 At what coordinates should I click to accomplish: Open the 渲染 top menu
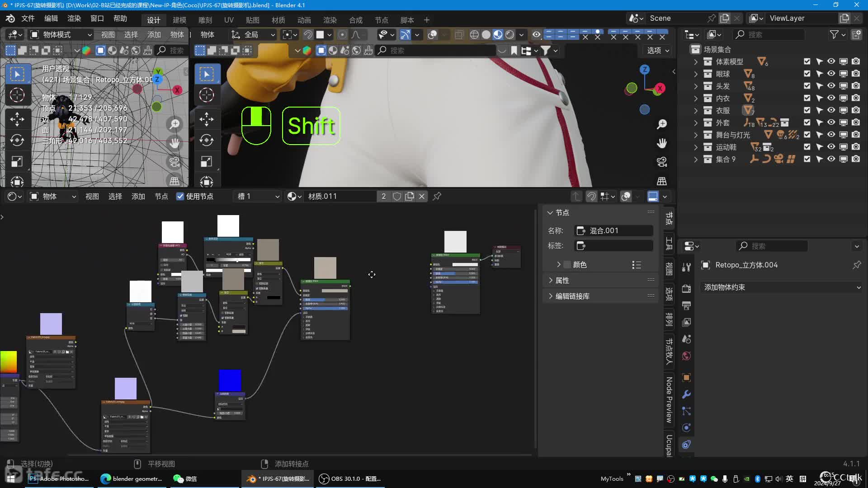(x=74, y=19)
